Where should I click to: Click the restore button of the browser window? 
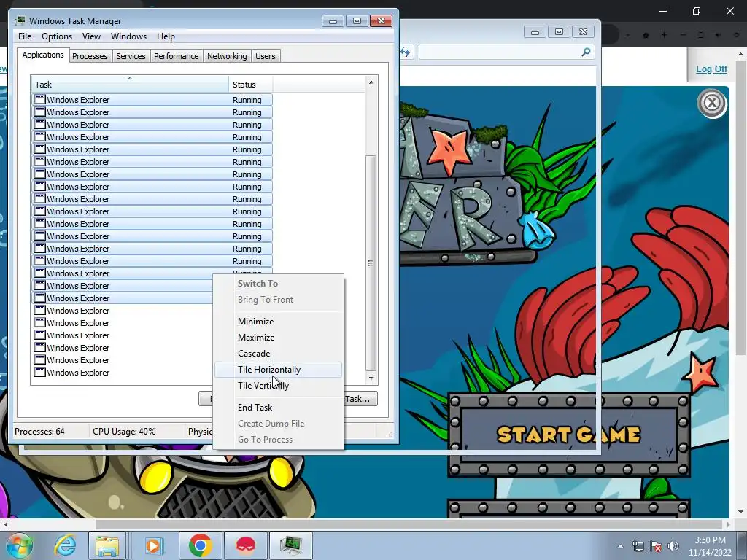(x=697, y=11)
